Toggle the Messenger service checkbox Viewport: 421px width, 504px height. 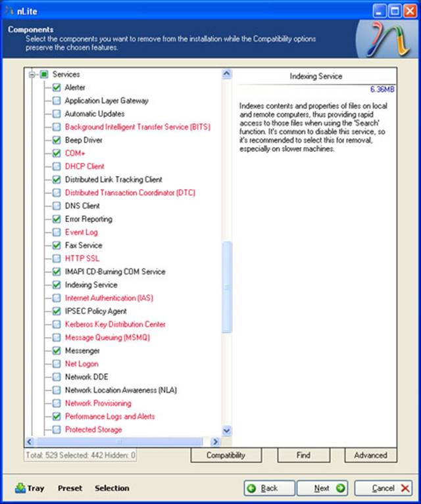pos(56,350)
